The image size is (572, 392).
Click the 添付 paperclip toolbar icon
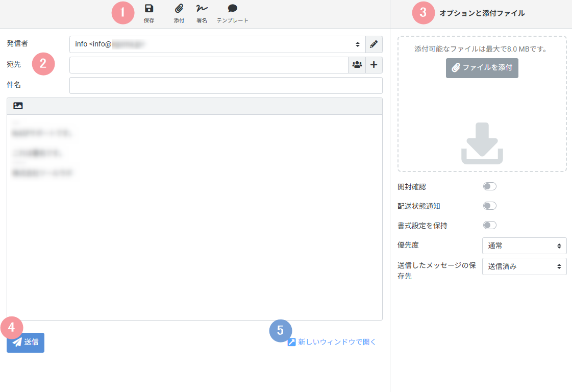click(x=179, y=13)
